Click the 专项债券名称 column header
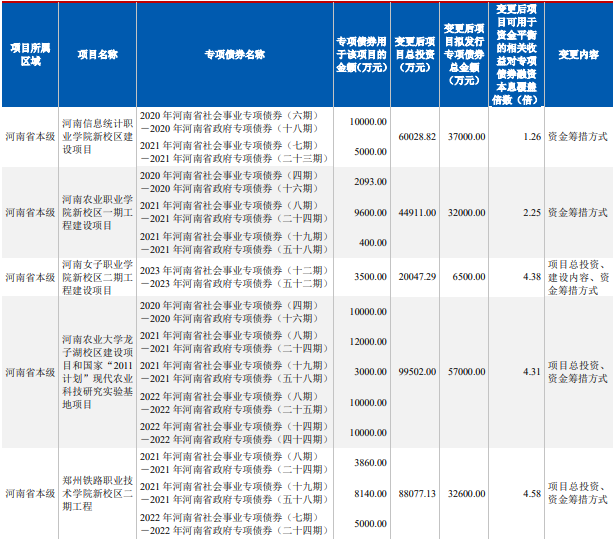The image size is (613, 539). coord(234,54)
